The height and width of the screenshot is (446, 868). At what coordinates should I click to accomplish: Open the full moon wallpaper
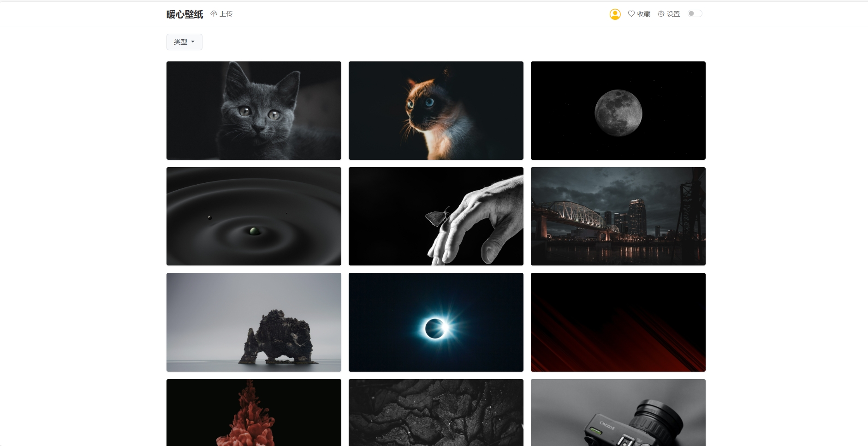618,110
